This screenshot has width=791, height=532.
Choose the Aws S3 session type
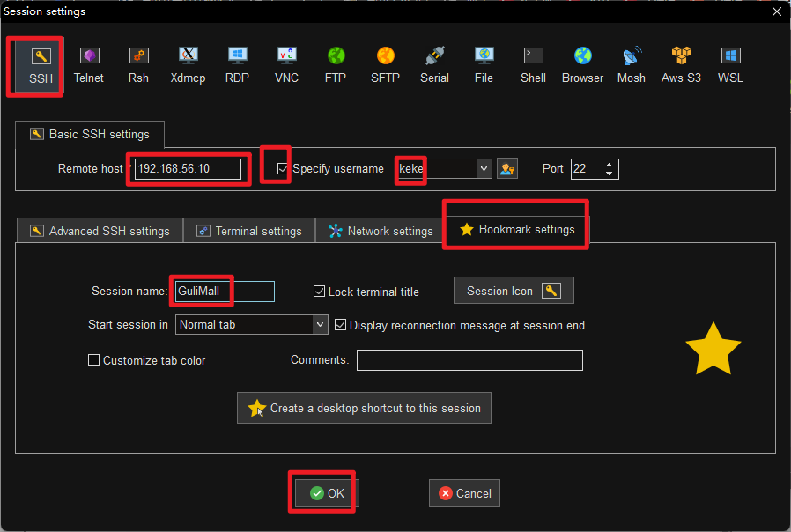click(681, 66)
